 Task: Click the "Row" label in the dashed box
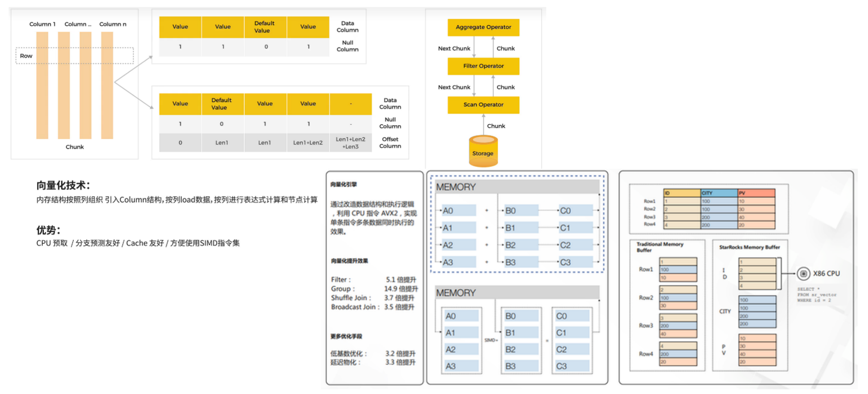[26, 56]
